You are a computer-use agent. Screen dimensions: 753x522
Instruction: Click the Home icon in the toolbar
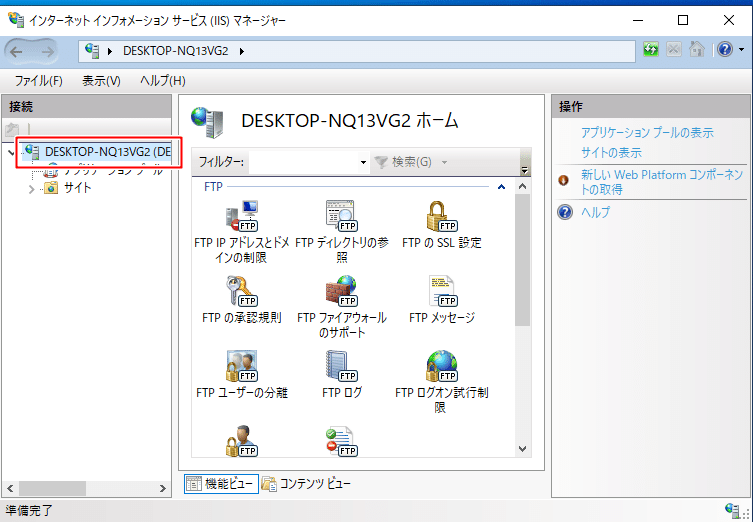697,49
